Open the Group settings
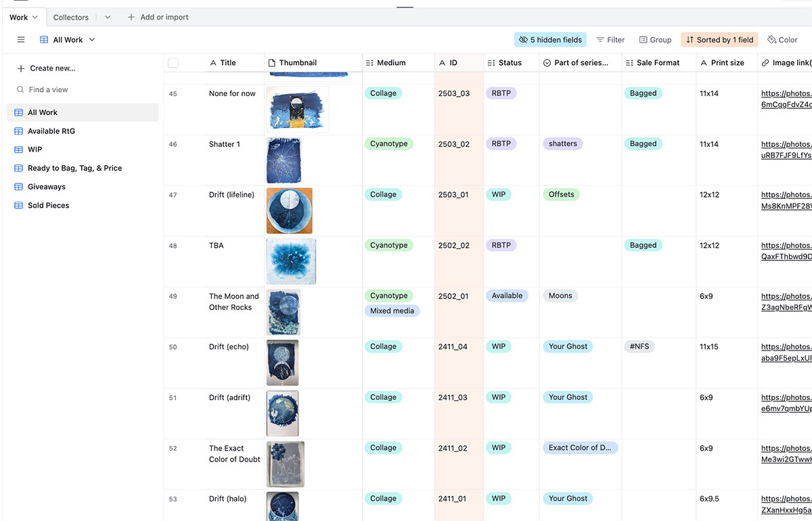 [x=654, y=39]
